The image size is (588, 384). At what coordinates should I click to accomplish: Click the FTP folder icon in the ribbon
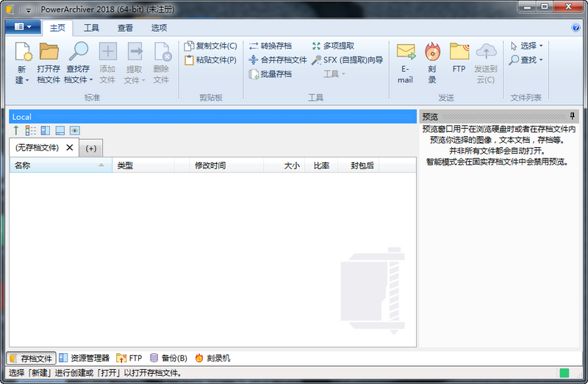(459, 51)
